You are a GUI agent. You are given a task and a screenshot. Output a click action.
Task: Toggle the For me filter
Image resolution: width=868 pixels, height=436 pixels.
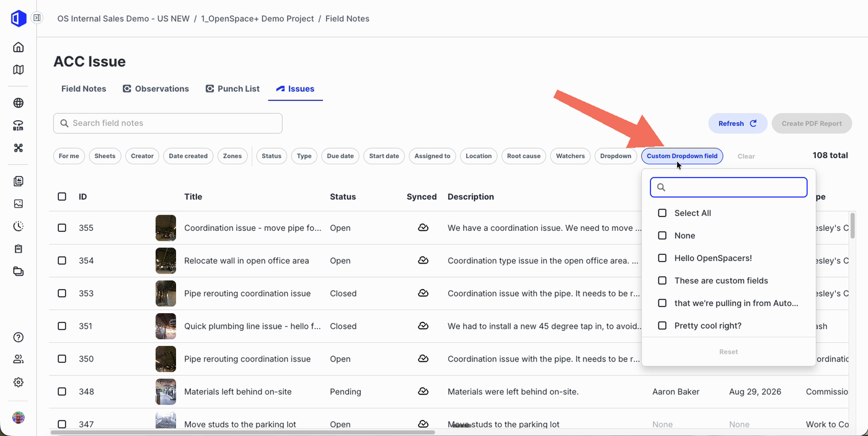(x=69, y=156)
